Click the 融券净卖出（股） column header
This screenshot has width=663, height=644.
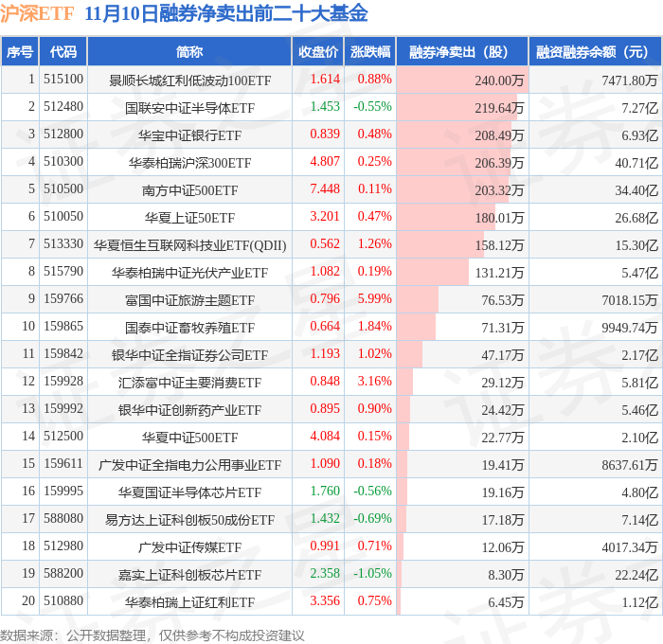(x=462, y=51)
